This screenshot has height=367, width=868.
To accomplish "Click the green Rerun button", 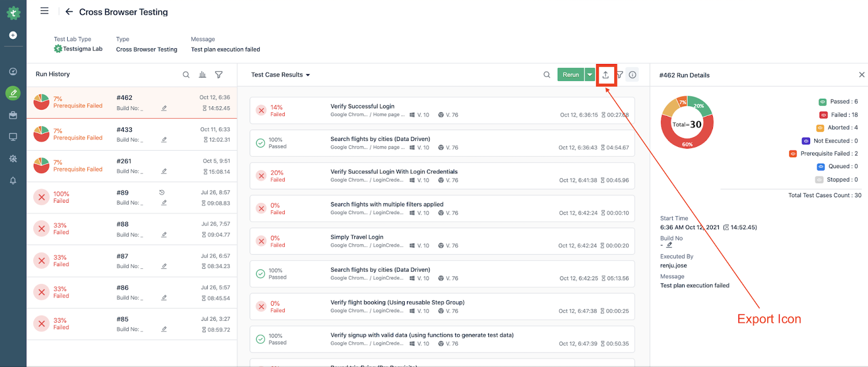I will 571,75.
